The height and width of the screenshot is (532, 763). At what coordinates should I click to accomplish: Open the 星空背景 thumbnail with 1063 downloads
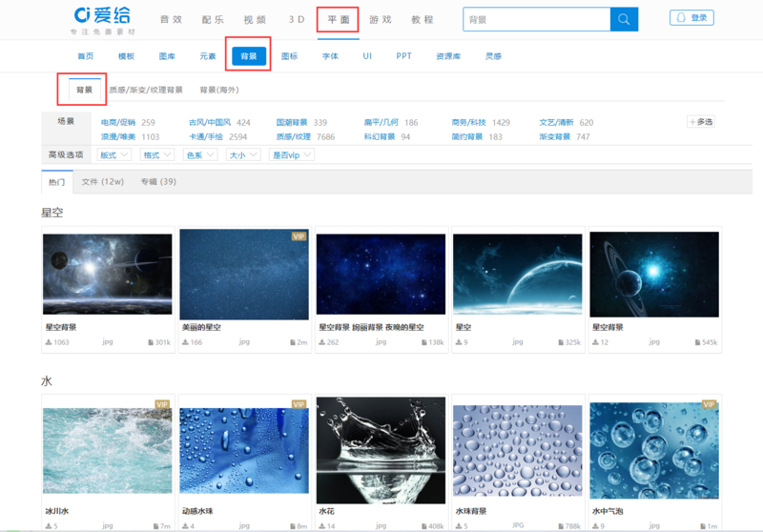pos(108,275)
